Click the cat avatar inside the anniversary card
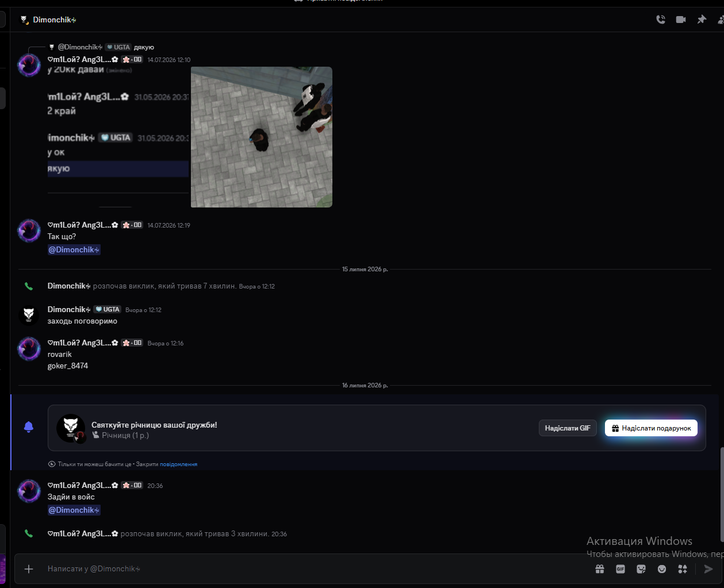The image size is (724, 588). pos(71,428)
